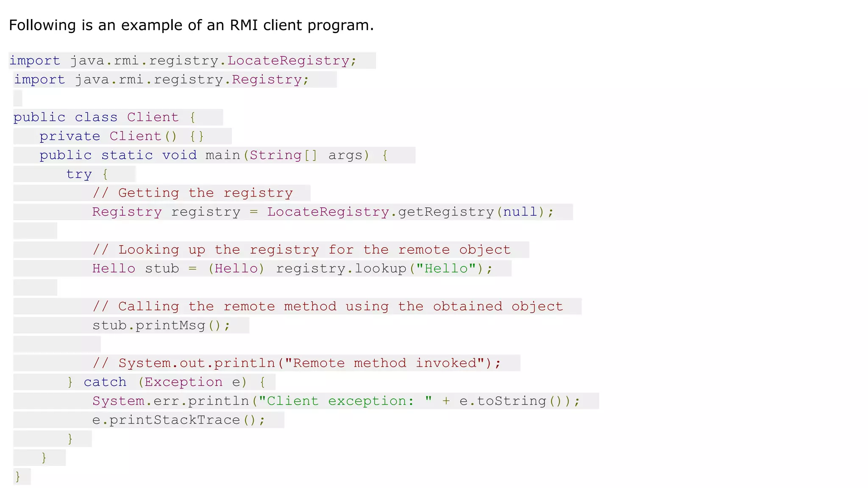Click the 'registry.lookup("Hello");' line

tap(292, 269)
